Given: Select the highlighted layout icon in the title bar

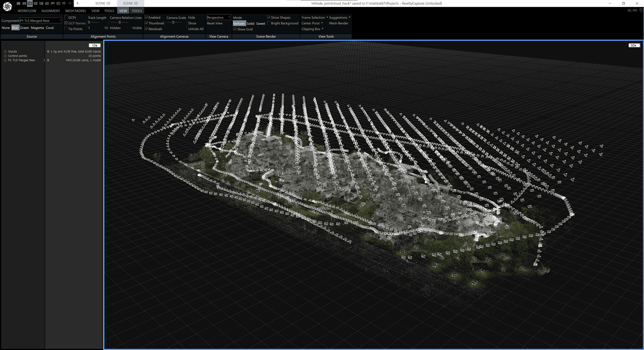Looking at the screenshot, I should (x=30, y=3).
